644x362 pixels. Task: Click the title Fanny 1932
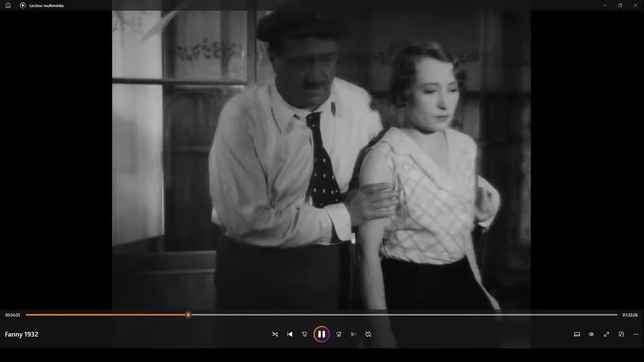click(22, 334)
